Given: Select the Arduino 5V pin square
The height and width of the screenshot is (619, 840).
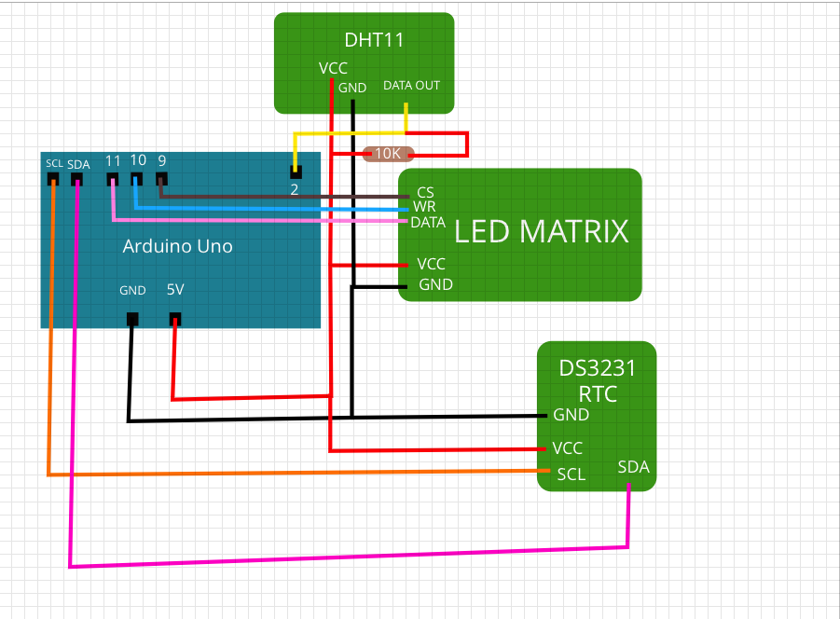Looking at the screenshot, I should [x=175, y=319].
